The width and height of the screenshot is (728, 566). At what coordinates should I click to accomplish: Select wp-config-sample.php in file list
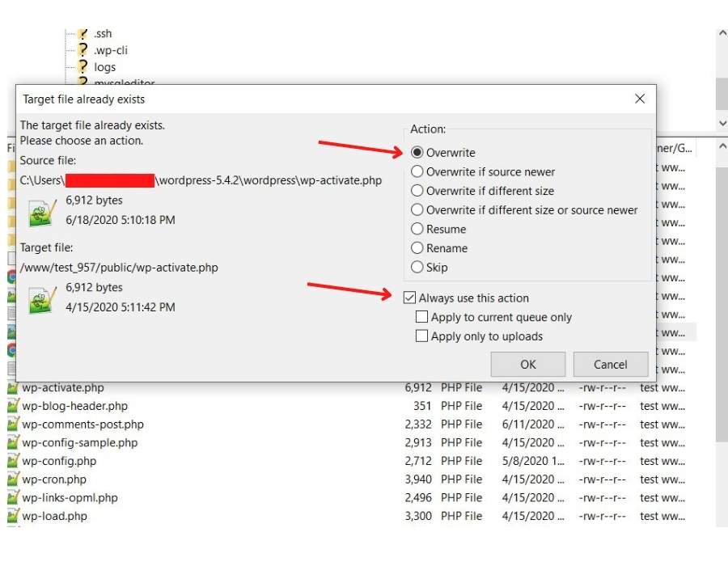tap(80, 442)
